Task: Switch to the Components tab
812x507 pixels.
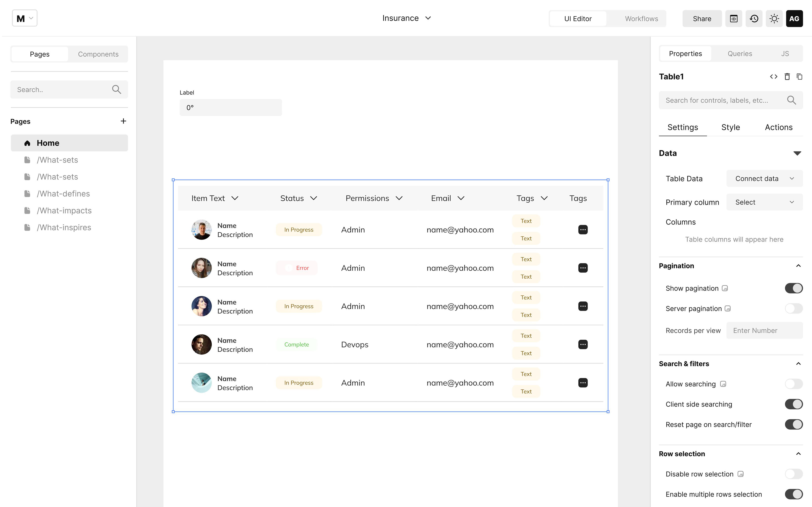Action: (x=98, y=54)
